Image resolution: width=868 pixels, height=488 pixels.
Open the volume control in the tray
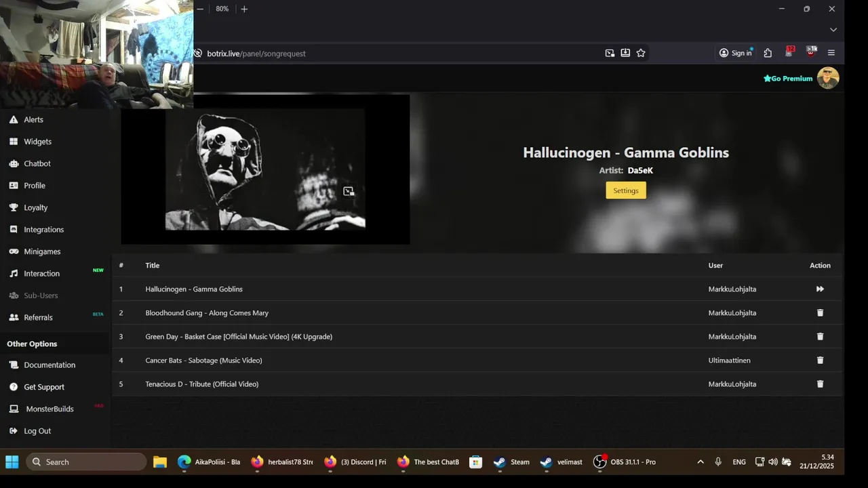point(773,462)
